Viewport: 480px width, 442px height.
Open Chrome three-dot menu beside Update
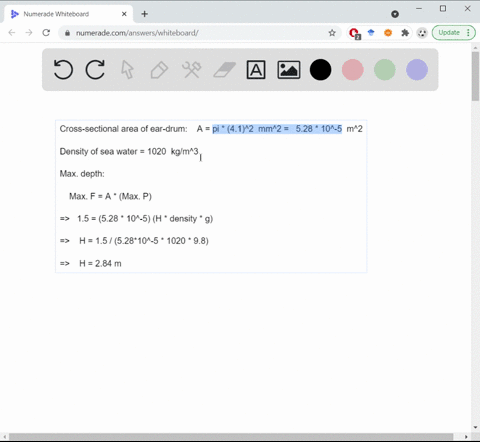[x=468, y=33]
